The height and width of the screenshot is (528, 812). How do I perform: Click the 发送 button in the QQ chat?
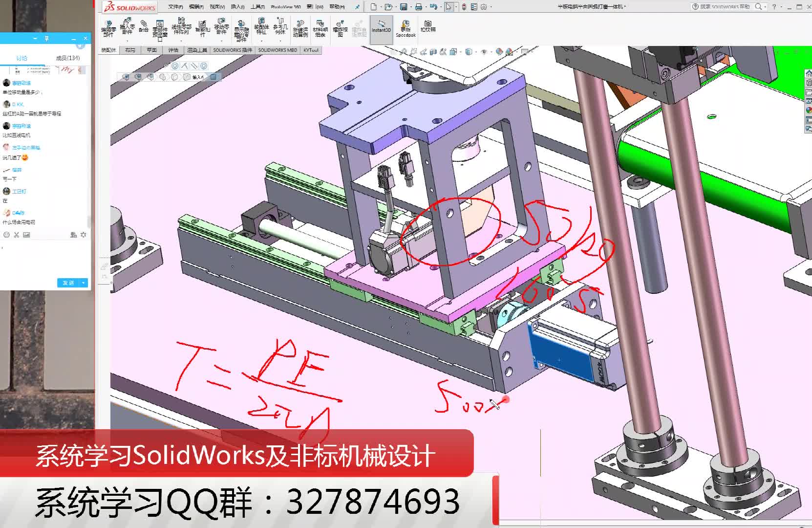coord(68,283)
